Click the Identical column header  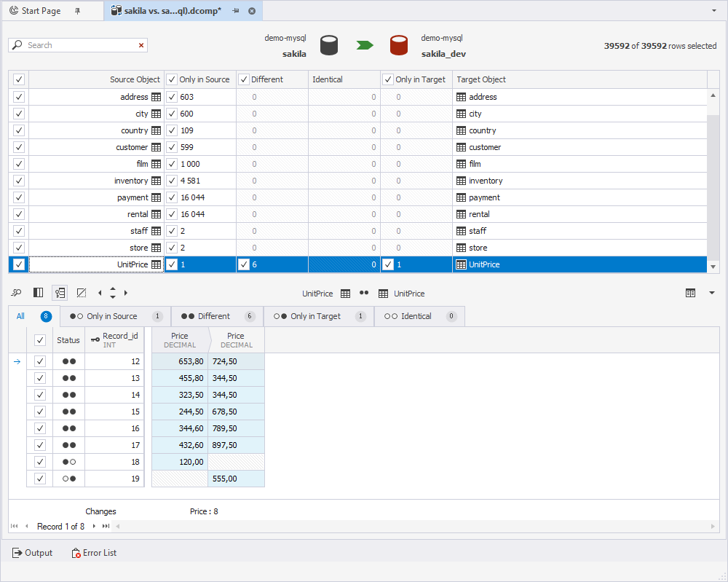(x=344, y=79)
